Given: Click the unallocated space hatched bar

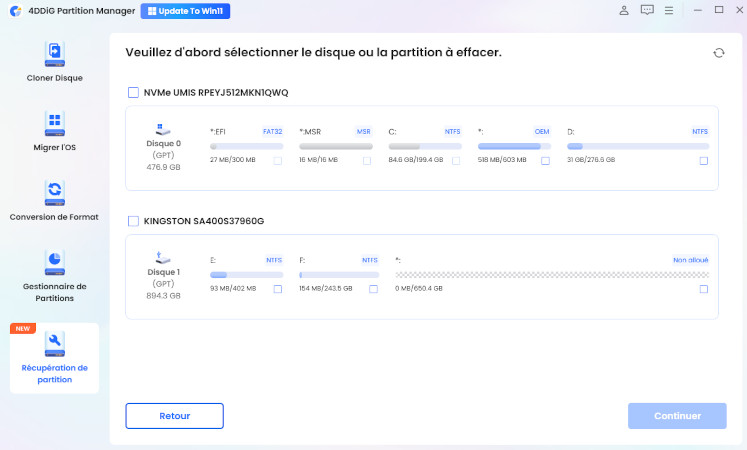Looking at the screenshot, I should [x=552, y=275].
